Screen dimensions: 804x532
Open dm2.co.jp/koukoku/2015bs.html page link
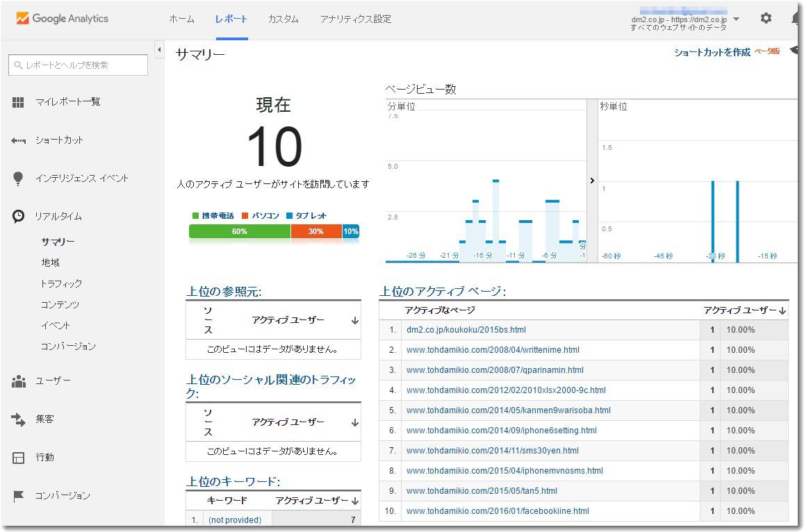click(x=466, y=330)
